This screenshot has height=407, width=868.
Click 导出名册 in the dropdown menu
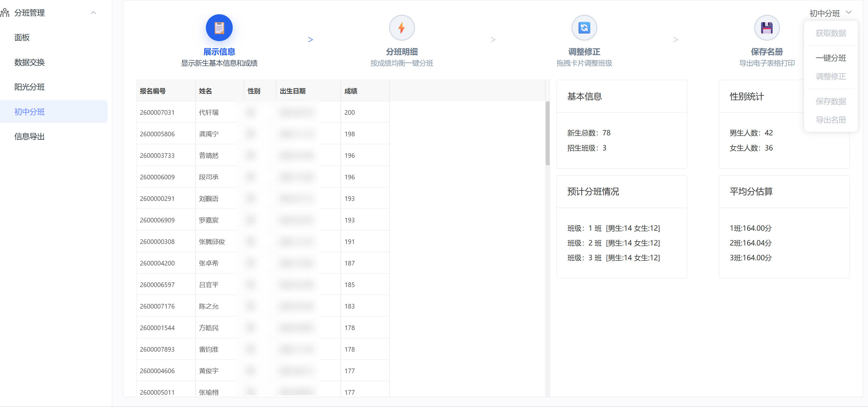point(830,120)
